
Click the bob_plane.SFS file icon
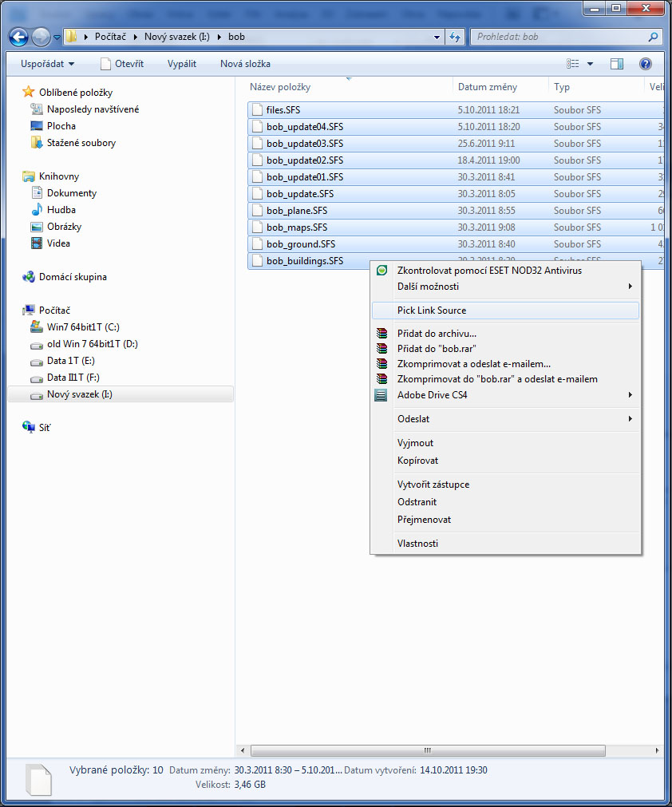(x=257, y=210)
